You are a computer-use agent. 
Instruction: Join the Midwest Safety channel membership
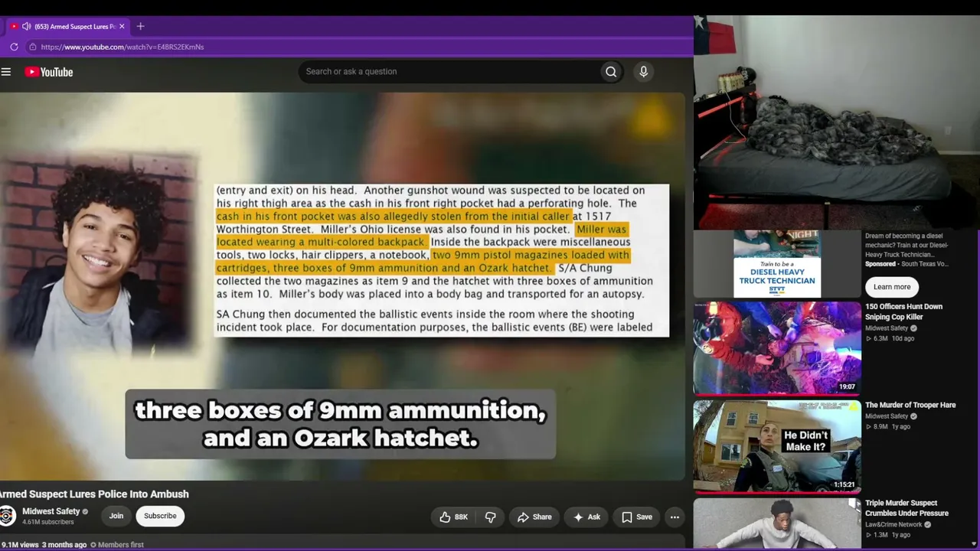click(x=116, y=516)
